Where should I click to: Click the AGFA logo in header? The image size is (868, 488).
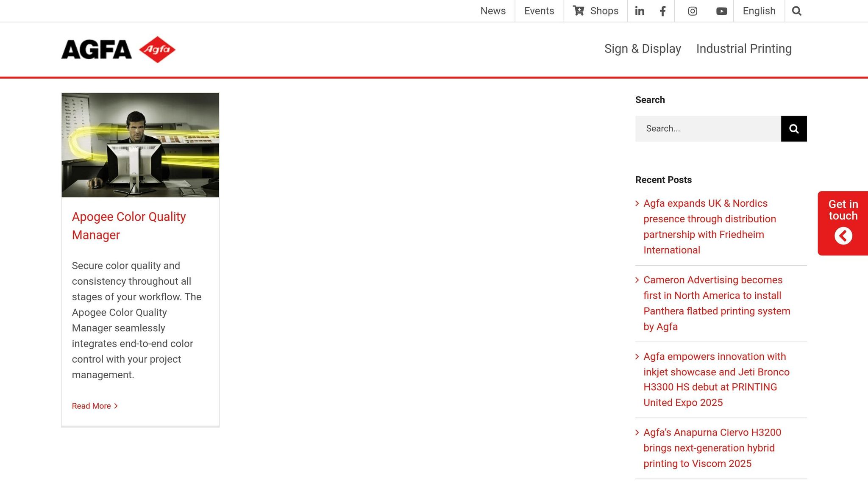click(x=118, y=50)
